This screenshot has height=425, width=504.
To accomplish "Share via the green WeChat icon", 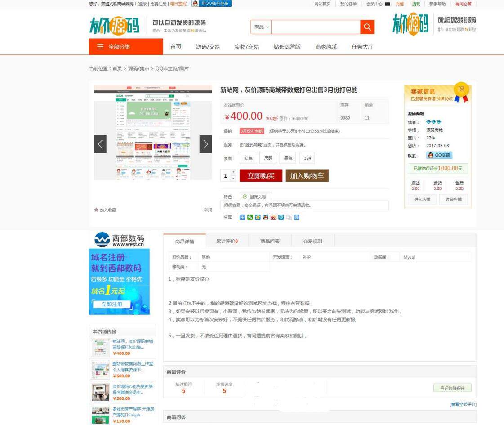I will 250,217.
